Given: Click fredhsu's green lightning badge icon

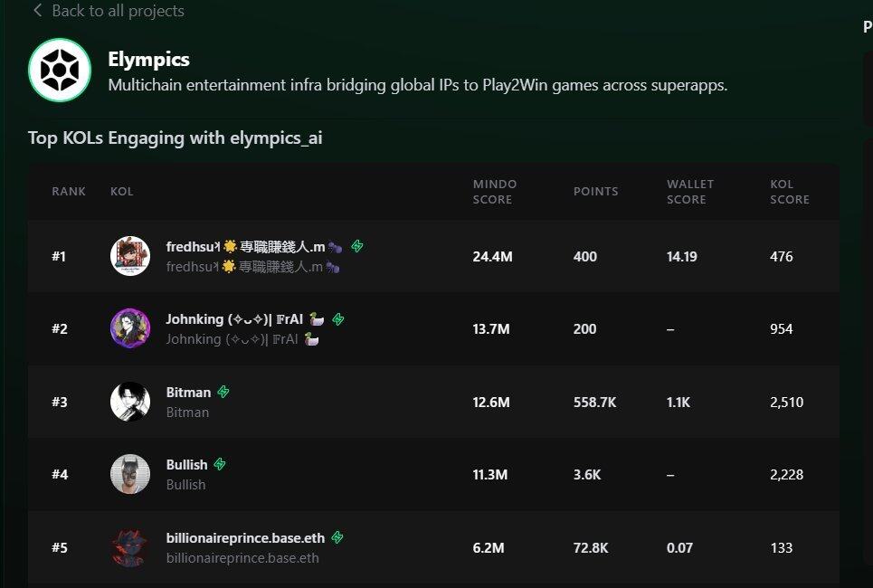Looking at the screenshot, I should tap(356, 246).
